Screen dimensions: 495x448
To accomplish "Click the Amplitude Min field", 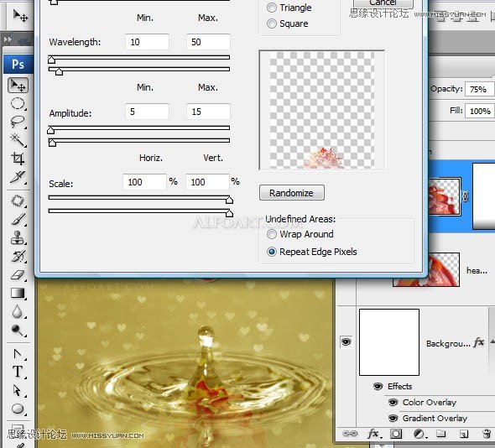I will tap(147, 112).
